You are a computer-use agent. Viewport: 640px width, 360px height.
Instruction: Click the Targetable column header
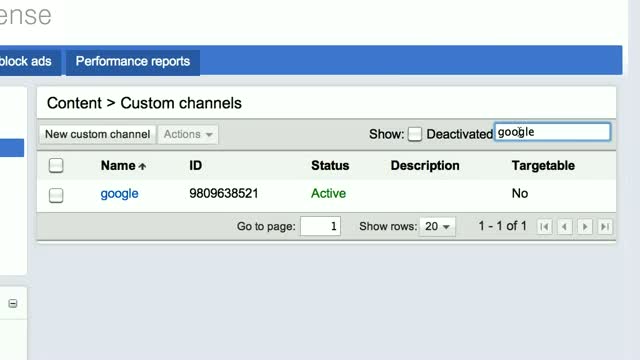(x=543, y=166)
